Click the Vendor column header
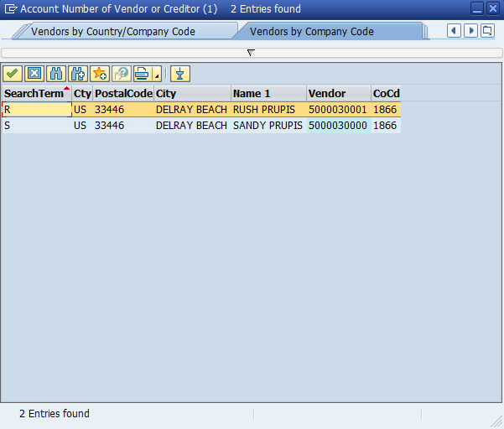 327,94
